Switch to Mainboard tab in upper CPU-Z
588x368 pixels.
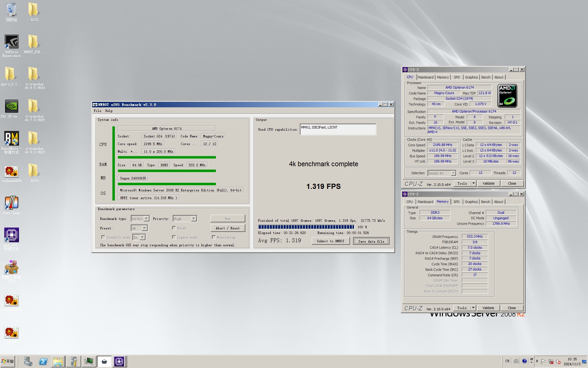point(426,77)
